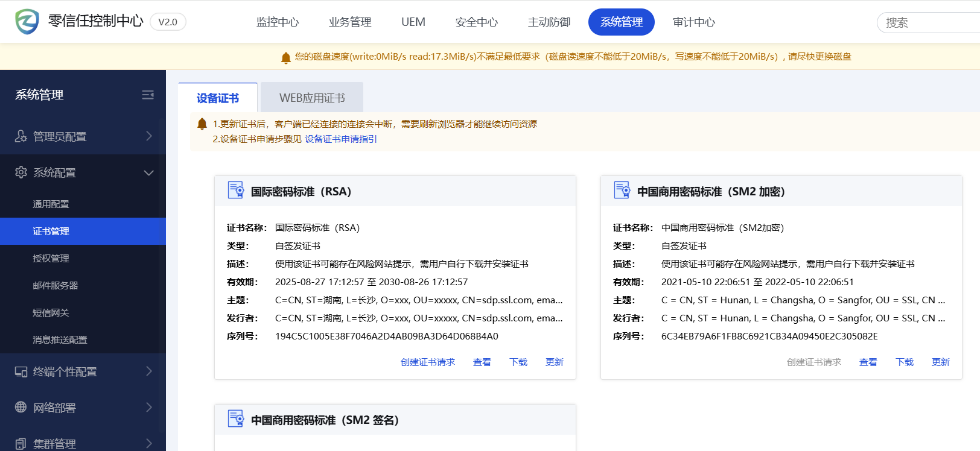Click the disk speed warning bell icon
Screen dimensions: 980x451
(286, 57)
